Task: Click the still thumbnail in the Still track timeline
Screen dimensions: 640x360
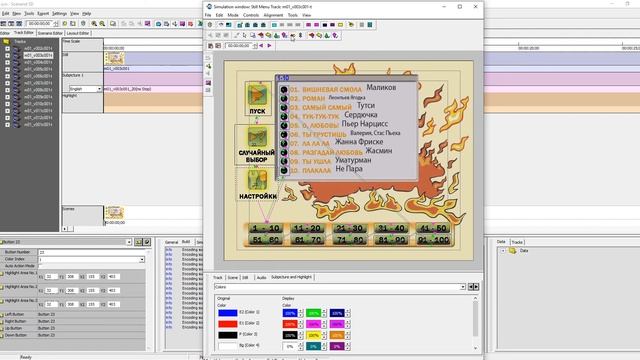Action: click(x=114, y=58)
